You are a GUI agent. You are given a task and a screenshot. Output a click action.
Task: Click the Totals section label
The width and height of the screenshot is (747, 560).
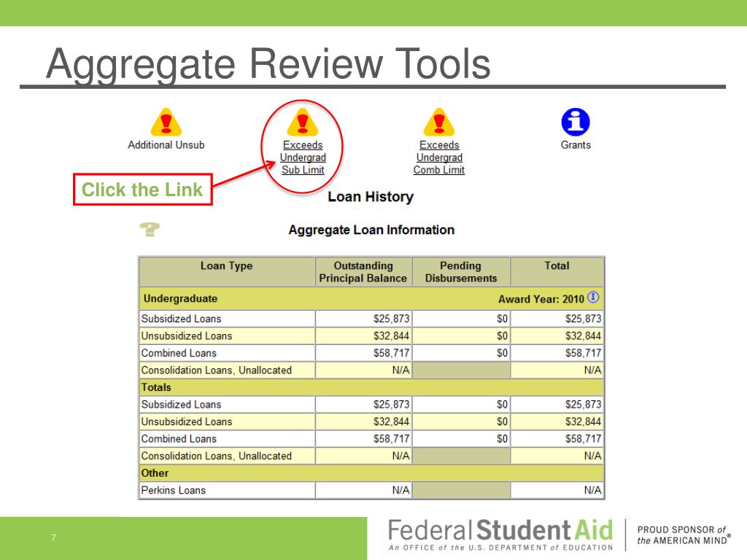click(156, 387)
